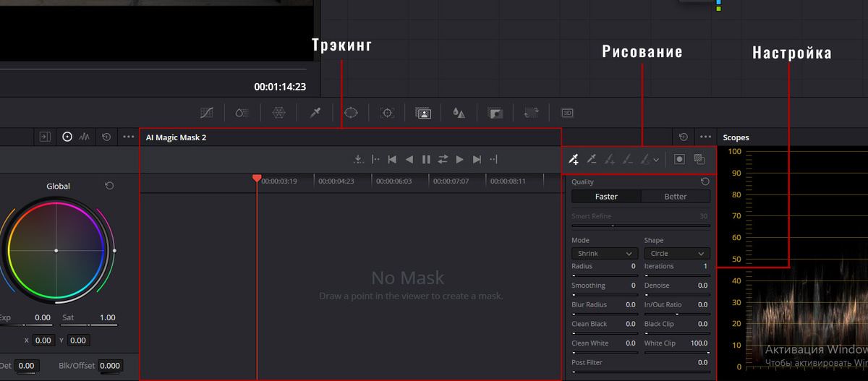
Task: Click the Denoise value field
Action: pyautogui.click(x=702, y=286)
